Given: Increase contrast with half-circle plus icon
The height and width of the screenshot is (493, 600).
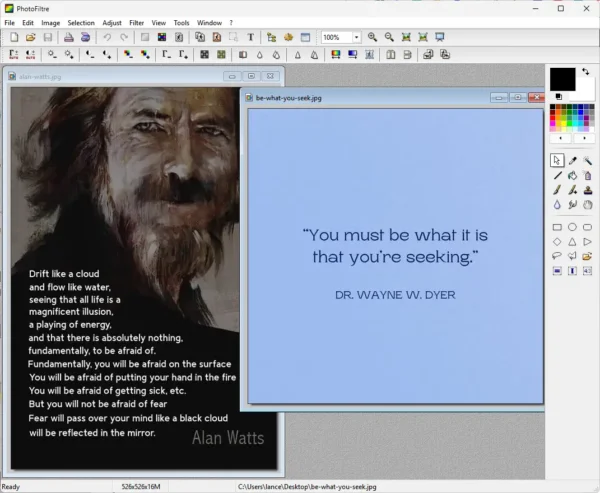Looking at the screenshot, I should tap(107, 55).
